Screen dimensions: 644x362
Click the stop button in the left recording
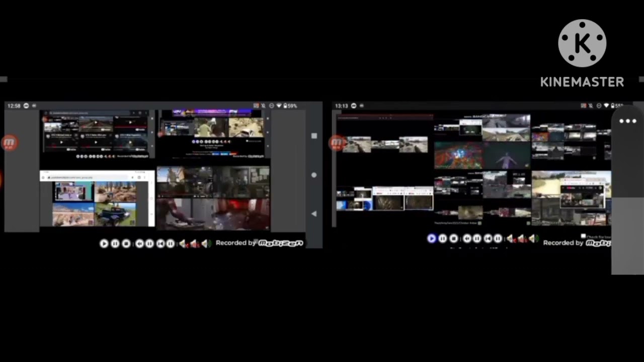126,243
